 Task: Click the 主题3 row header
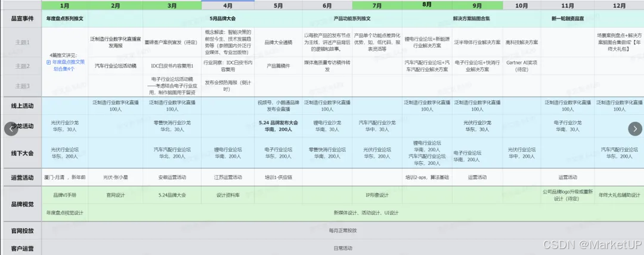tap(23, 86)
